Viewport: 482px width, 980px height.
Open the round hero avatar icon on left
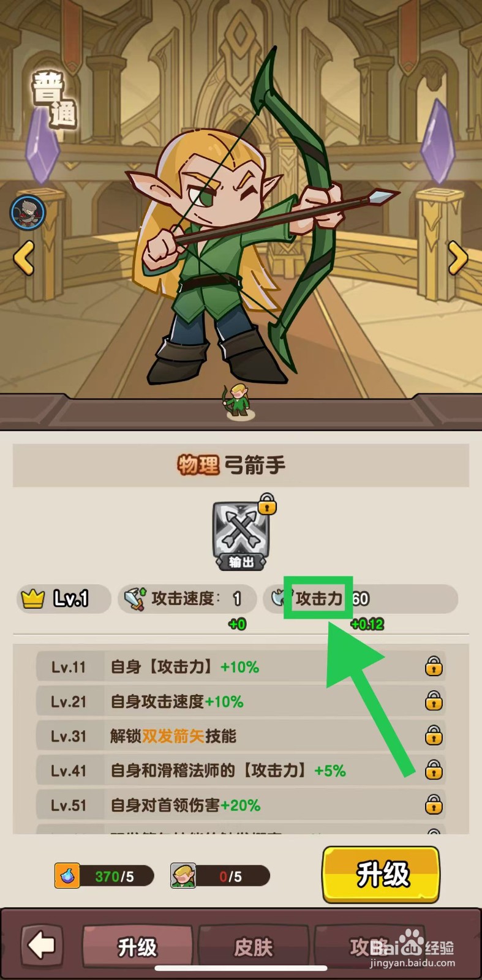pos(28,212)
